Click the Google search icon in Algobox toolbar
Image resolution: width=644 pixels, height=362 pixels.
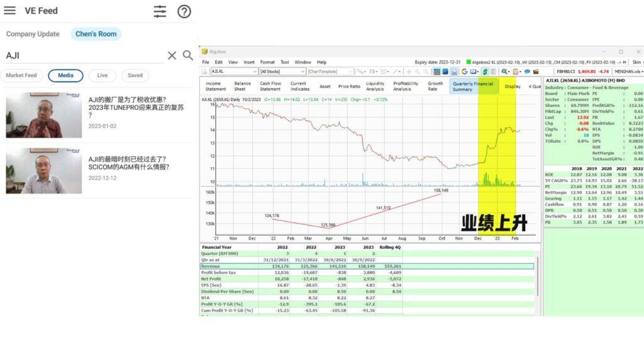[x=465, y=72]
